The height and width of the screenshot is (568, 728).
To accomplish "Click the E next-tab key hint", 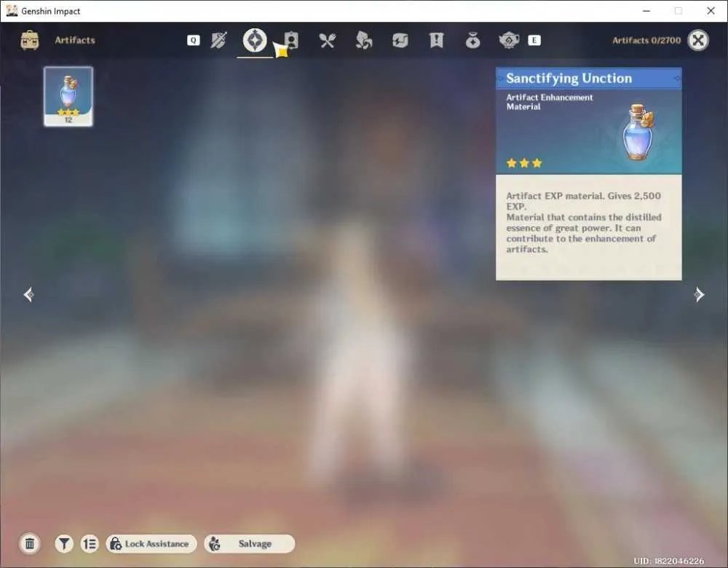I will point(534,40).
